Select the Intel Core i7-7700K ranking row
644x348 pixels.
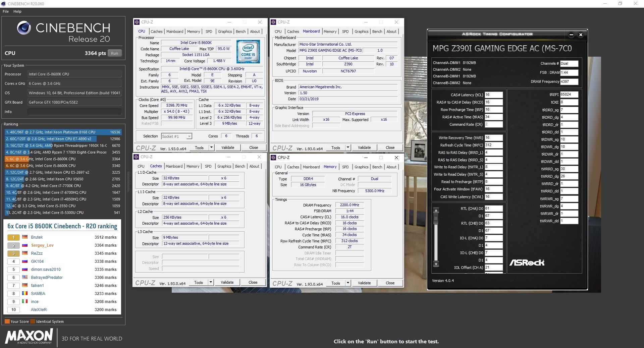point(63,186)
